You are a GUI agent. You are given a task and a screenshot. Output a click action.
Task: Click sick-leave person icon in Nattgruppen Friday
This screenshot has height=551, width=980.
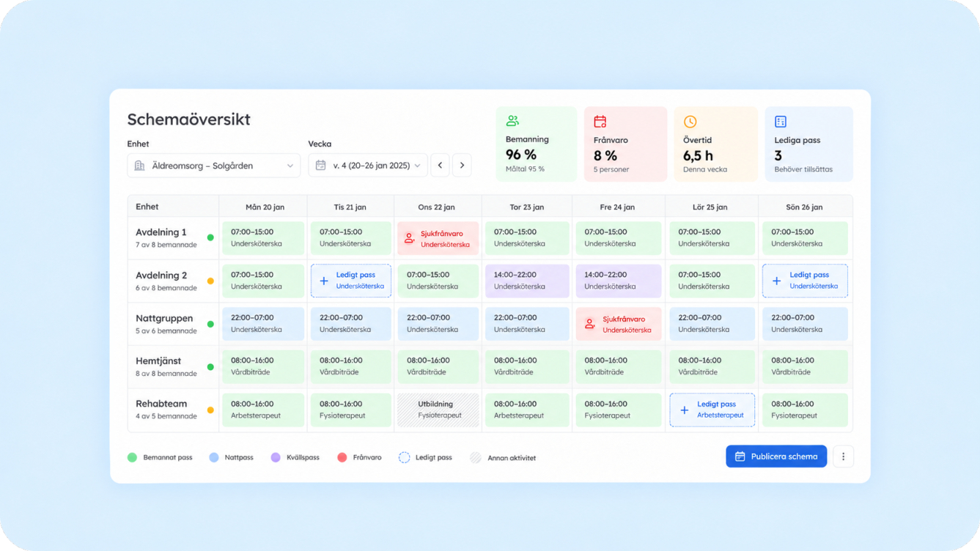[x=590, y=324]
